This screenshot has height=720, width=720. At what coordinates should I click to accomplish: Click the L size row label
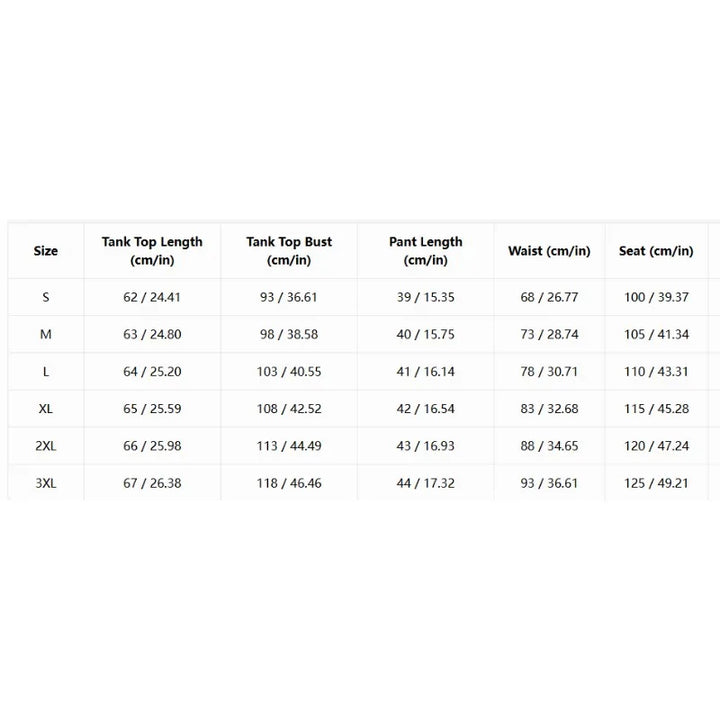45,371
